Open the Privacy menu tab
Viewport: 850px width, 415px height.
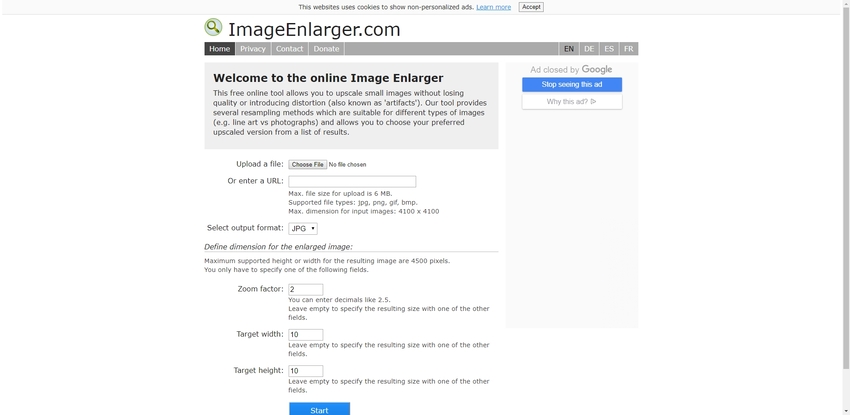[x=253, y=49]
